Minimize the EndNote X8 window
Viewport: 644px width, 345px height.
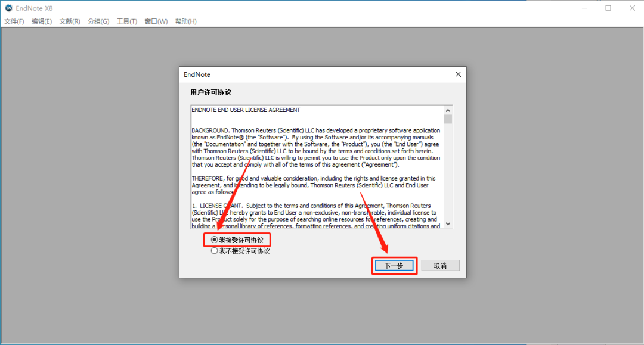coord(584,8)
